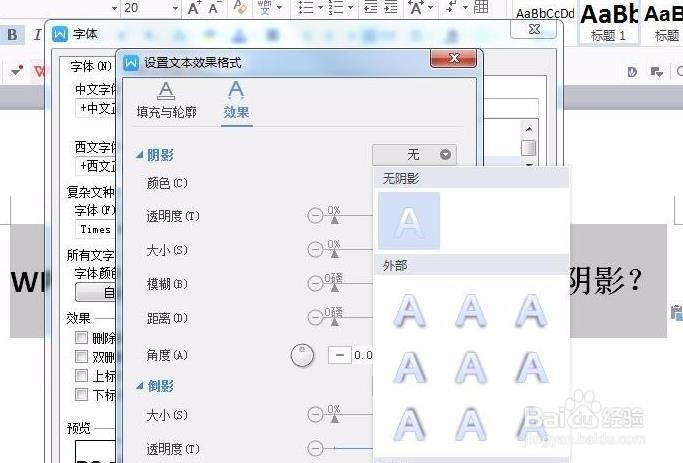Open the bullet list style dropdown arrow
683x463 pixels.
[321, 7]
